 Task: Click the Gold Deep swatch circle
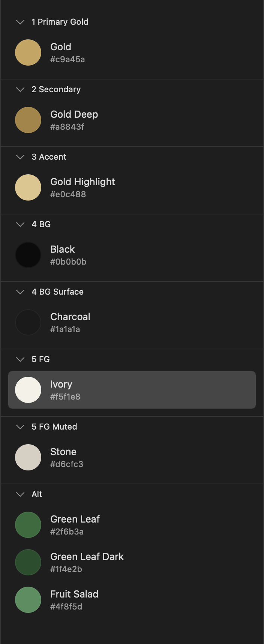pyautogui.click(x=28, y=120)
